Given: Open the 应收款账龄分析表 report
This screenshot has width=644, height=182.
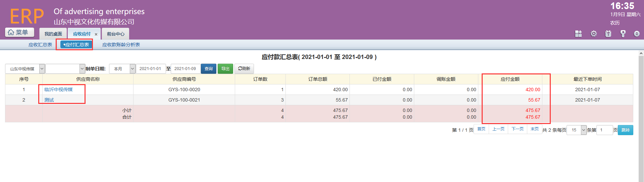Looking at the screenshot, I should click(121, 45).
